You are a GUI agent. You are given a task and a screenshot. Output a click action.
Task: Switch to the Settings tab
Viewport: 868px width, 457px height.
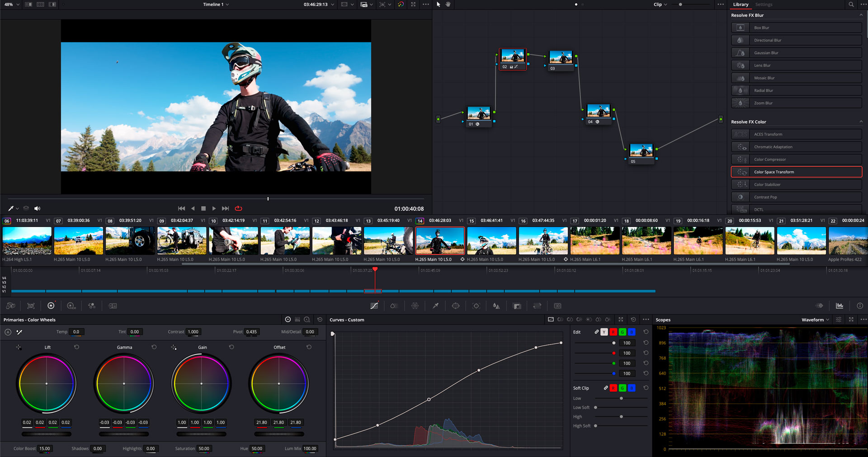[764, 5]
